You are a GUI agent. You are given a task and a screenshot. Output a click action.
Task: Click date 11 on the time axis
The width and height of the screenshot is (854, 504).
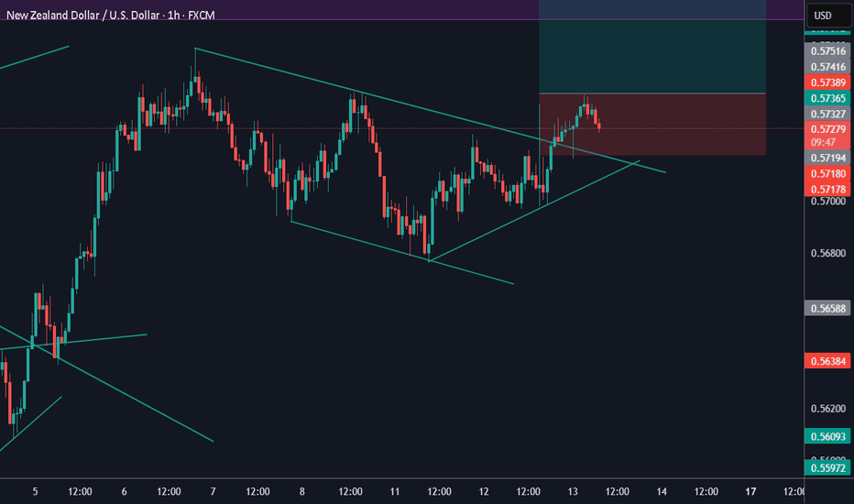click(395, 491)
